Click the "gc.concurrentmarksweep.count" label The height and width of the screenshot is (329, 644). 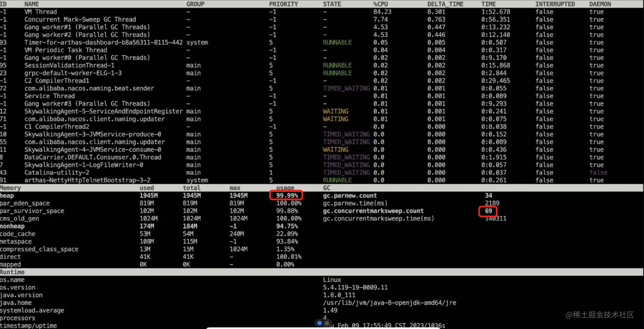[x=373, y=211]
